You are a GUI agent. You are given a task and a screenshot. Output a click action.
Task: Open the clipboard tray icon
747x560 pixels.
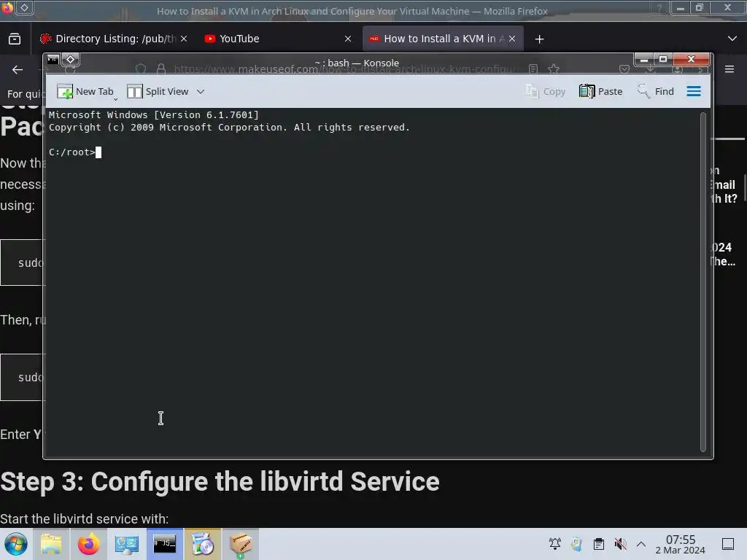pyautogui.click(x=599, y=543)
